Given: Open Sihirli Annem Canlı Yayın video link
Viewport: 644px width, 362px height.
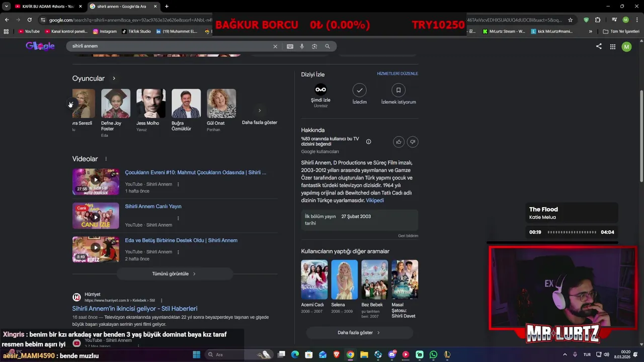Looking at the screenshot, I should (153, 206).
